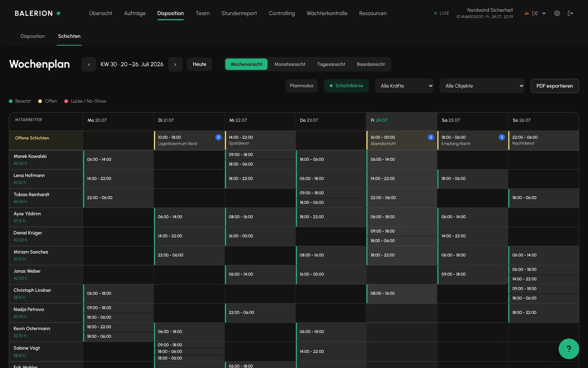
Task: Open the Alle Objekte dropdown
Action: point(482,86)
